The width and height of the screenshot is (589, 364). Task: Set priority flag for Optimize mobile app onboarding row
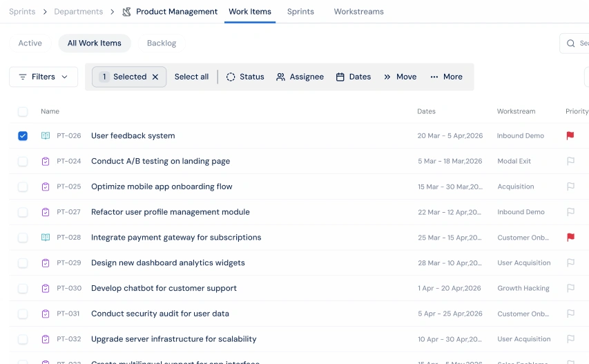pos(570,186)
